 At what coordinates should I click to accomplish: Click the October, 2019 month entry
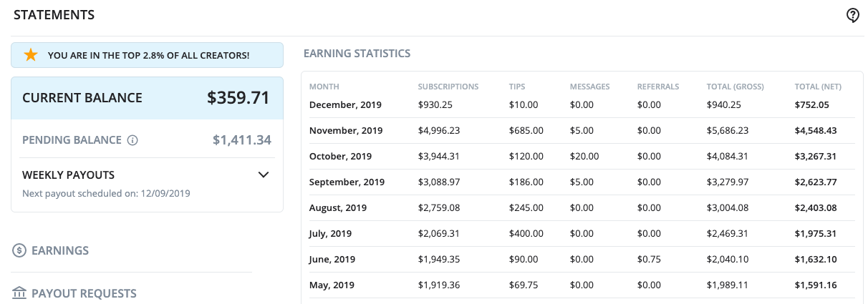[x=342, y=156]
